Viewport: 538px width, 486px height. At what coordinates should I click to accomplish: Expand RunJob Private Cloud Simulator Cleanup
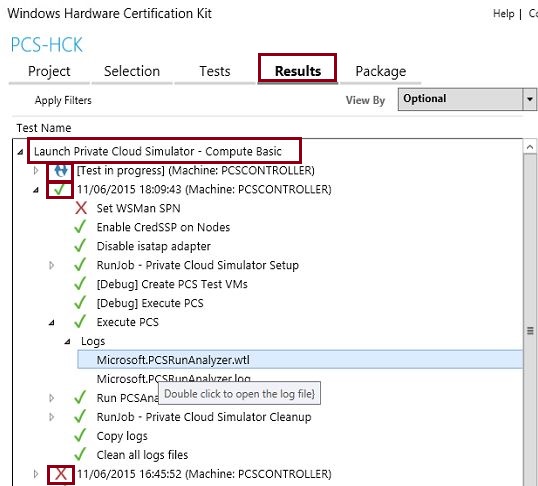tap(51, 417)
